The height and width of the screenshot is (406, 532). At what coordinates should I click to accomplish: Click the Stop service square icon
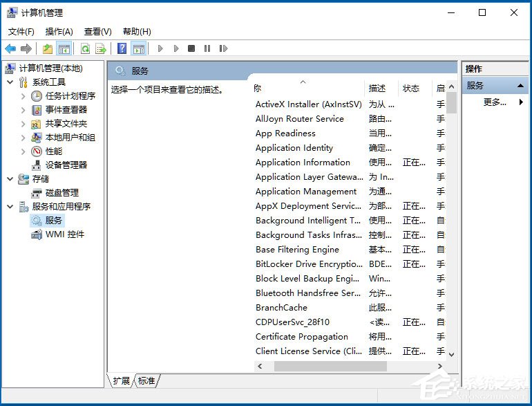point(191,48)
